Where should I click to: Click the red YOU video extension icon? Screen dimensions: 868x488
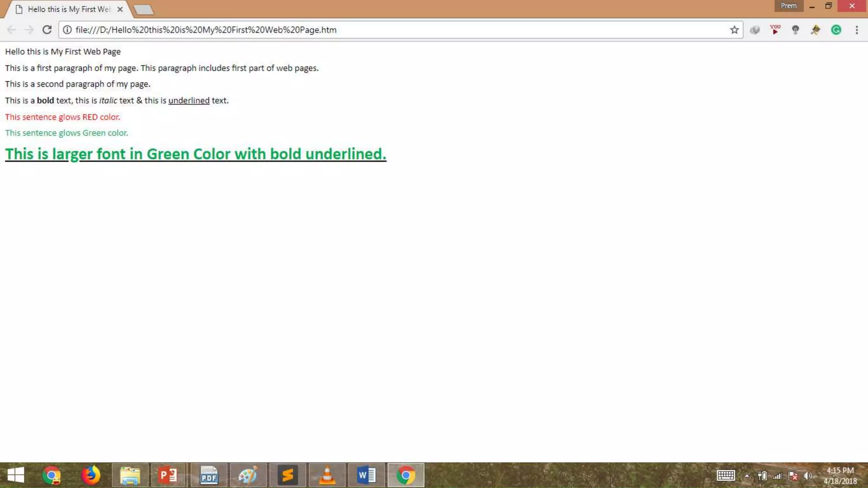click(x=775, y=30)
